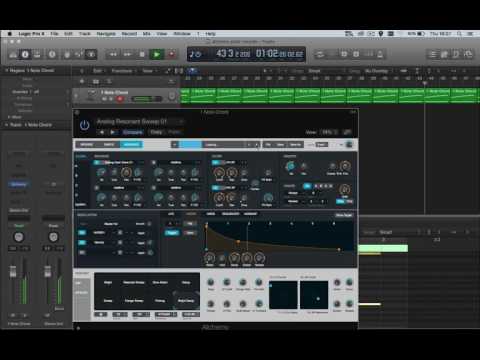480x360 pixels.
Task: Click the Alchemy master Vol knob
Action: tap(291, 166)
